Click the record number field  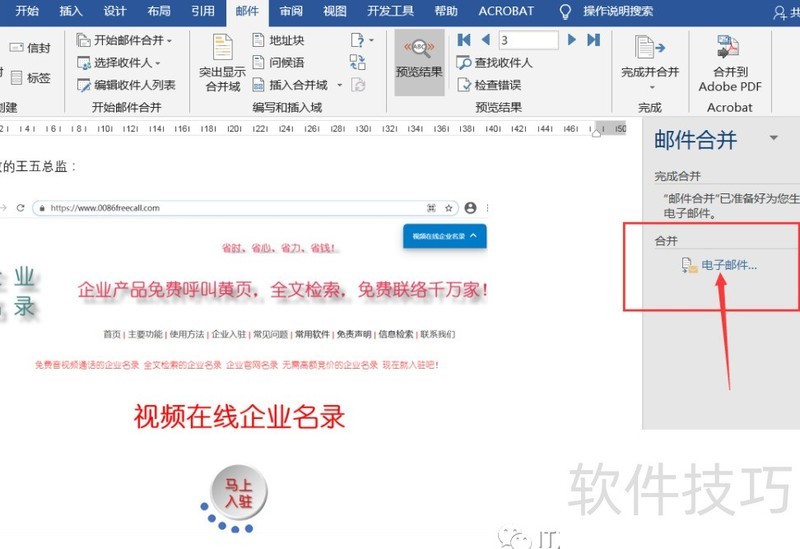[x=528, y=40]
